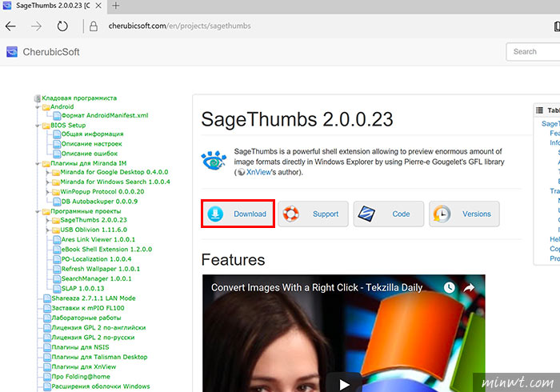This screenshot has width=560, height=392.
Task: Expand WinPopup Protocol 0.0.0.20 node
Action: pos(47,192)
